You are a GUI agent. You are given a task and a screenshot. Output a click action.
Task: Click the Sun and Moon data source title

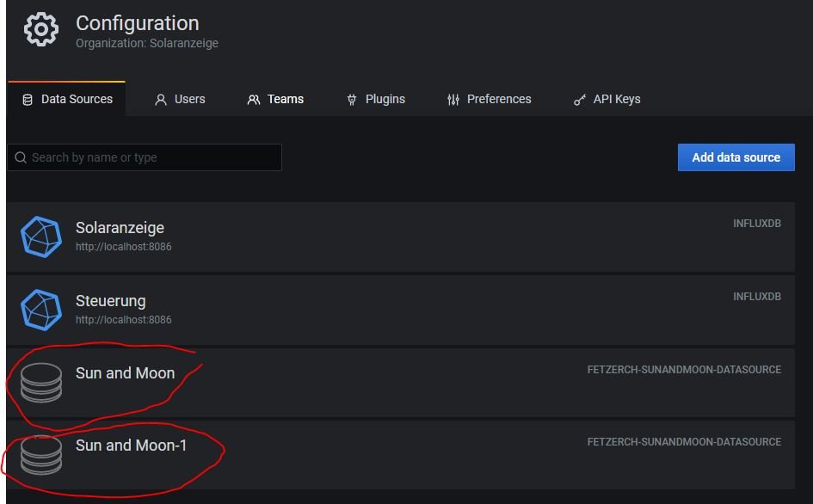pyautogui.click(x=125, y=373)
